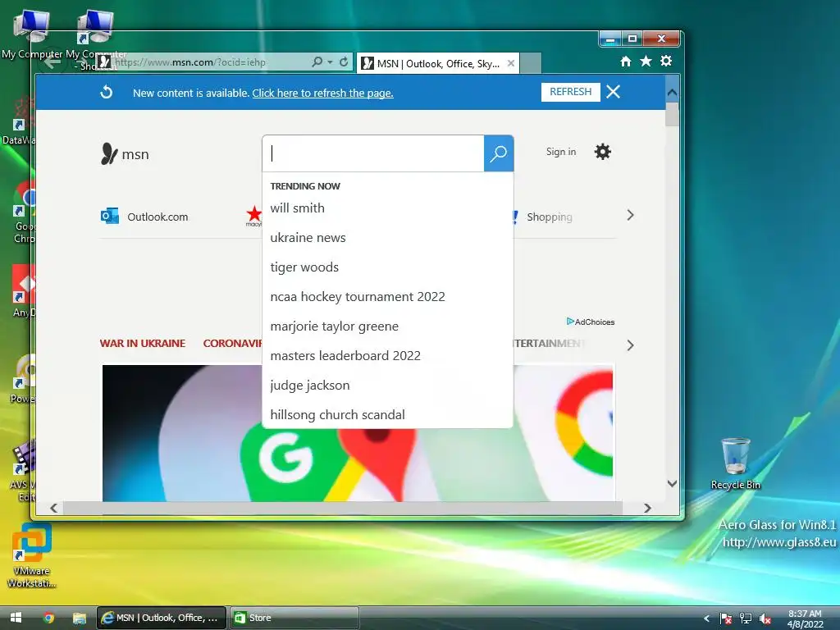Open Shopping link
The image size is (840, 630).
coord(549,217)
